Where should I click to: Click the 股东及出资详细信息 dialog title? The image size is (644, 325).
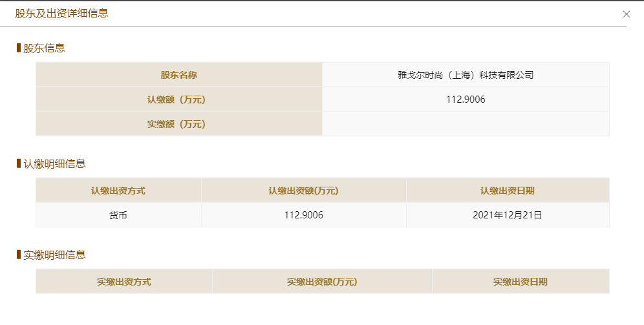click(x=61, y=14)
